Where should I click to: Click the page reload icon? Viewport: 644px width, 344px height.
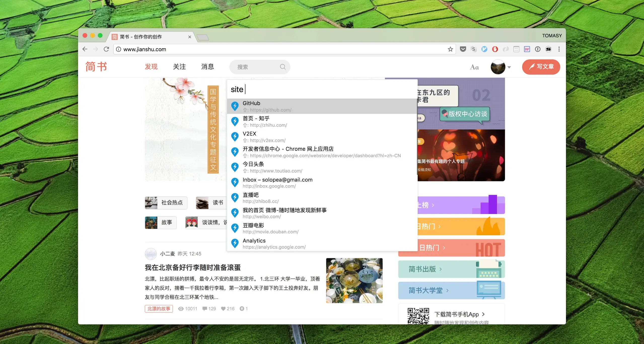coord(106,49)
